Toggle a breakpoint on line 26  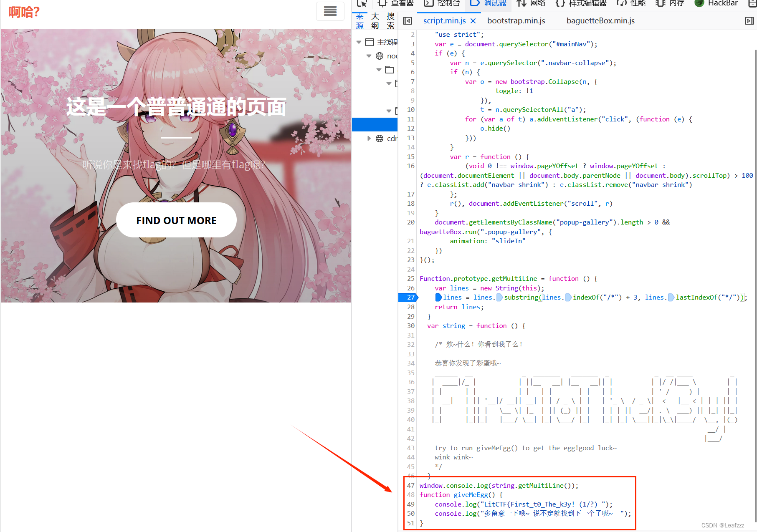tap(411, 288)
